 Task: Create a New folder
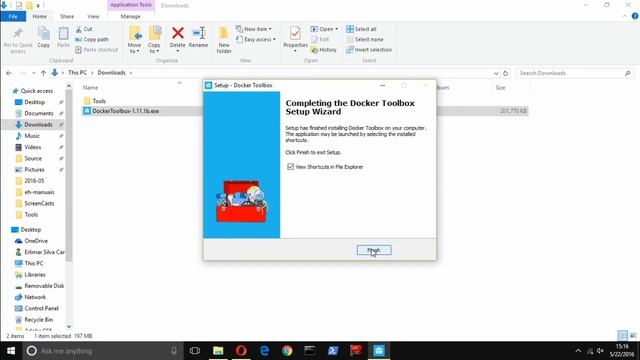224,40
